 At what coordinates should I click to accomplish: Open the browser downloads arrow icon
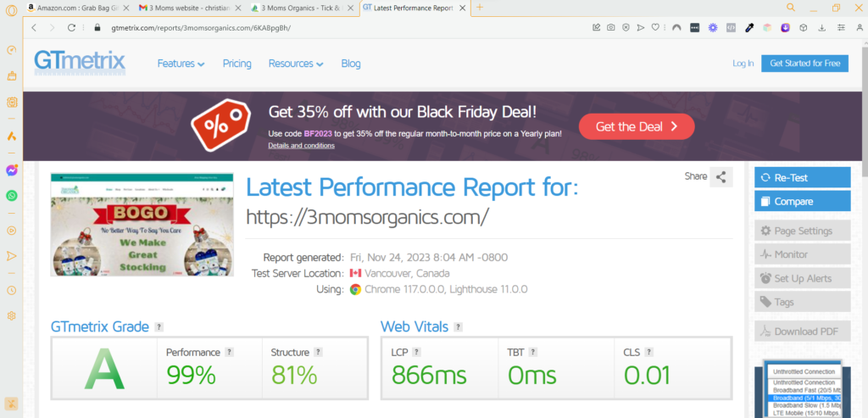[822, 27]
